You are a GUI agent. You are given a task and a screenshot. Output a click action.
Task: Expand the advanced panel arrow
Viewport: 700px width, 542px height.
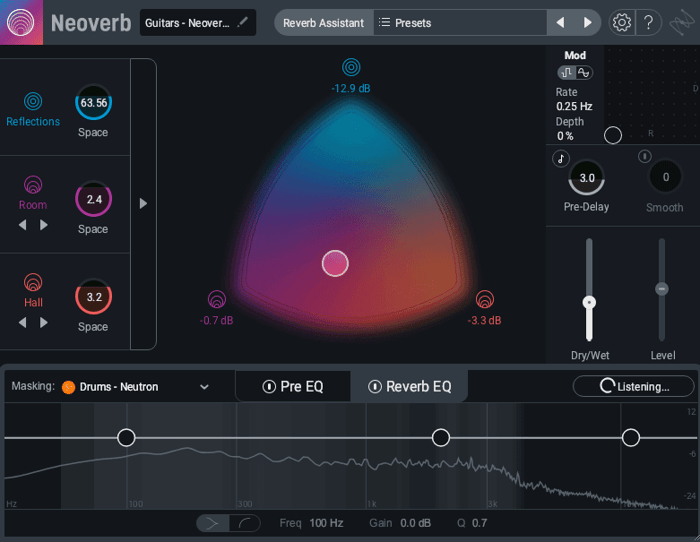coord(143,204)
